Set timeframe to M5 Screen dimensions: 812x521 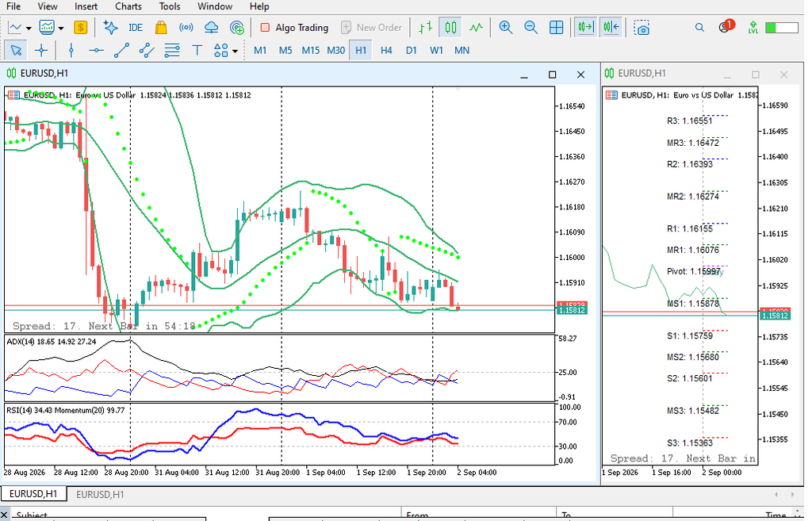point(285,50)
